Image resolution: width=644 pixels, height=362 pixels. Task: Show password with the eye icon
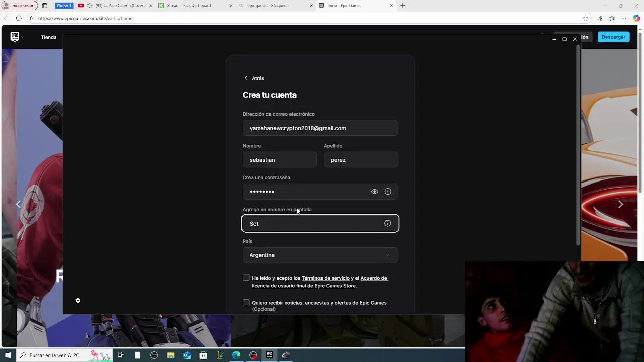click(x=374, y=192)
